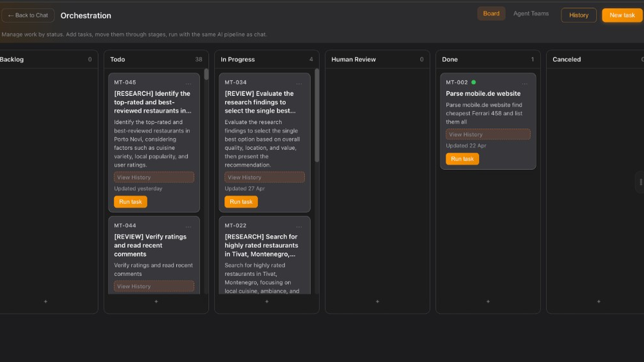Click the plus icon under the Todo column
This screenshot has width=644, height=362.
pyautogui.click(x=156, y=302)
